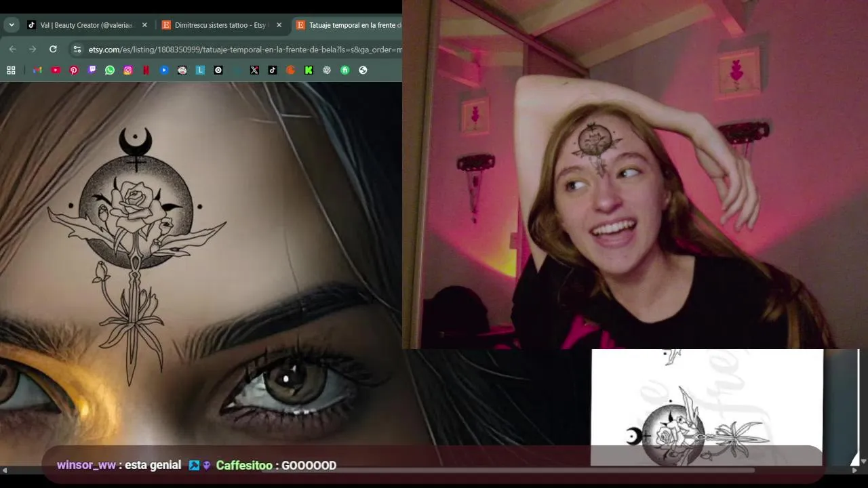The height and width of the screenshot is (488, 868).
Task: Open the black circle-logo bookmark
Action: tap(218, 70)
